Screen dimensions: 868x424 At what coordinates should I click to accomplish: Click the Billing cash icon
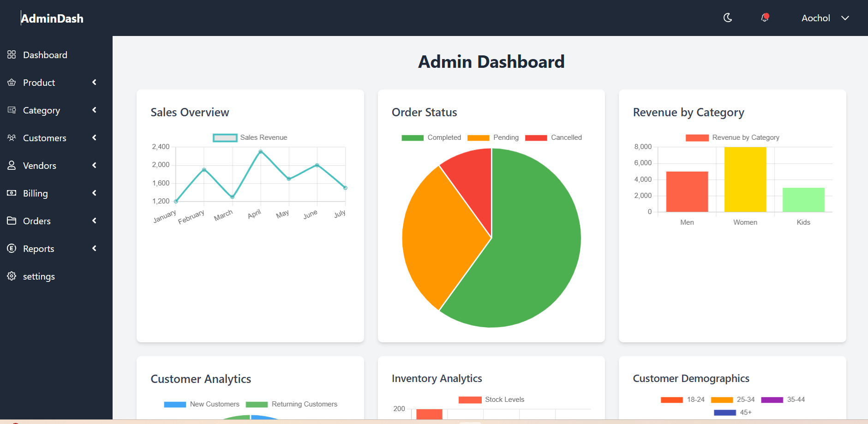pos(12,193)
